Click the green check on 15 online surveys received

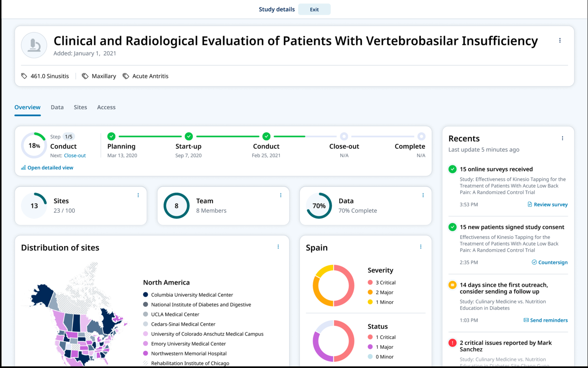452,169
